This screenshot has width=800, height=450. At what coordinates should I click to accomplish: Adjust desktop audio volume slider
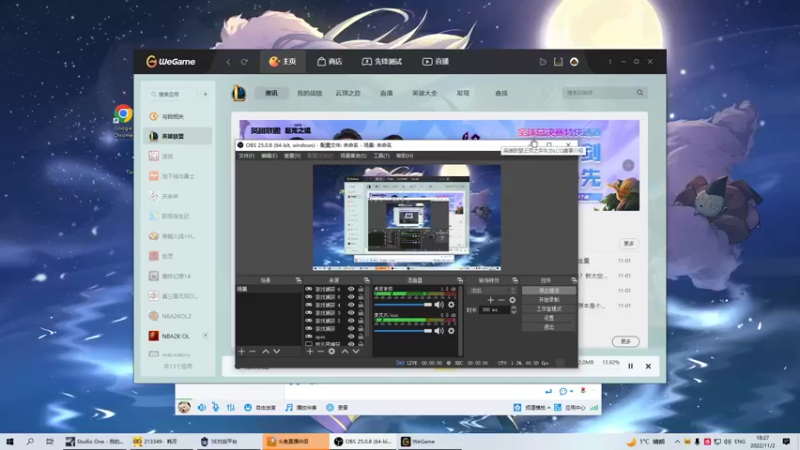pyautogui.click(x=403, y=305)
